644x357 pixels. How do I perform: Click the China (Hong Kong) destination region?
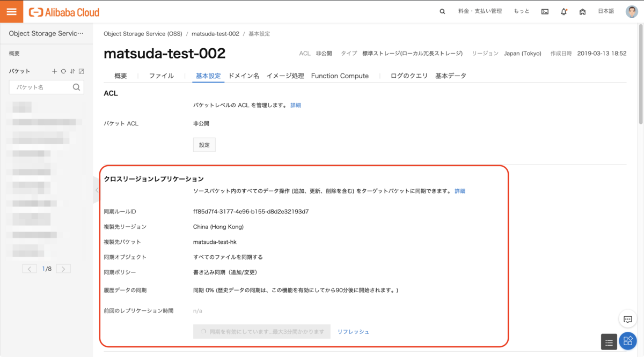click(x=218, y=227)
